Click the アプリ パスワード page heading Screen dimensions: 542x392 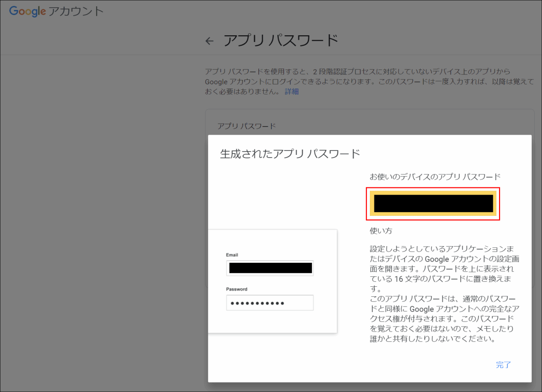click(280, 41)
